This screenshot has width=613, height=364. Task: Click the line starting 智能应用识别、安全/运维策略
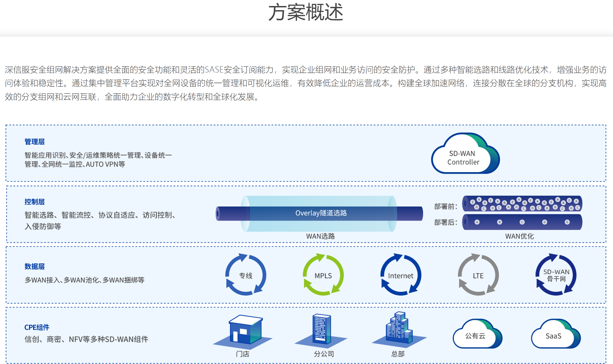[x=98, y=155]
